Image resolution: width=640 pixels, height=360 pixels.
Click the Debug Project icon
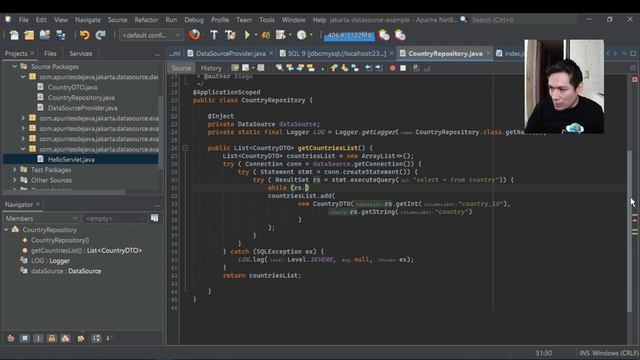pos(281,36)
